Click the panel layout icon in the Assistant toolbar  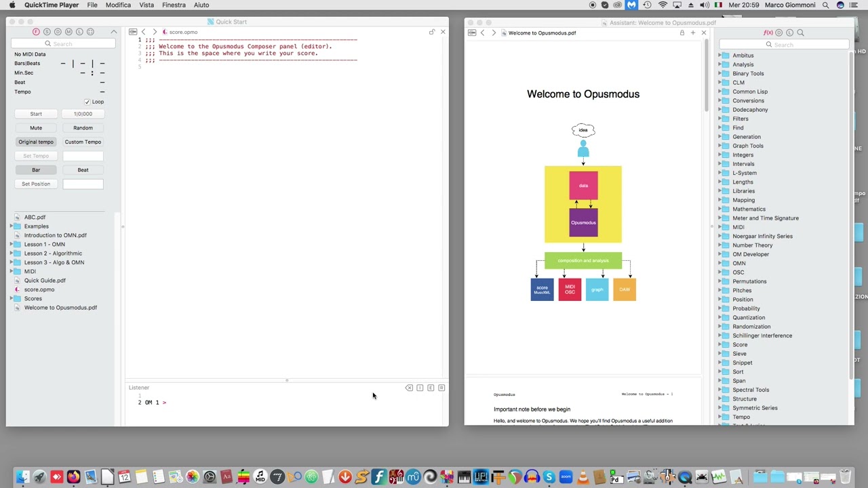click(472, 33)
